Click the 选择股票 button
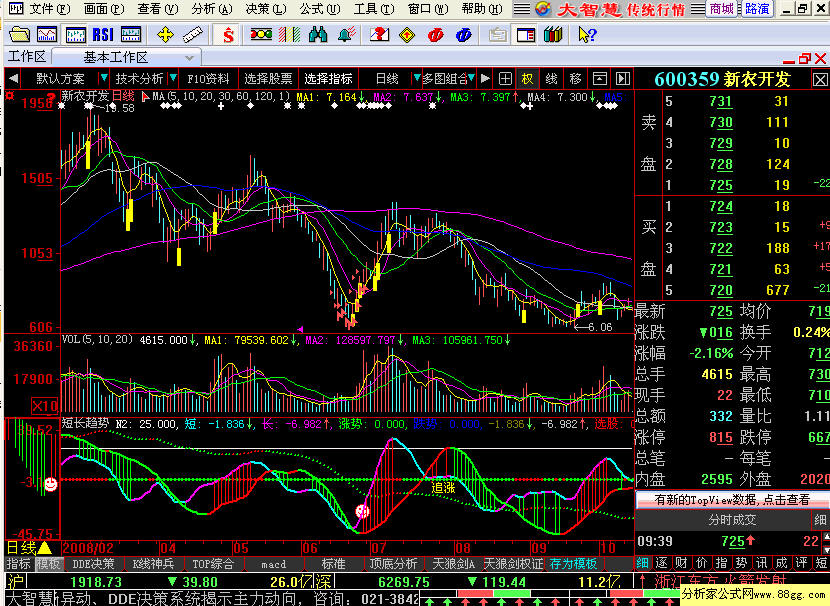 pos(268,79)
